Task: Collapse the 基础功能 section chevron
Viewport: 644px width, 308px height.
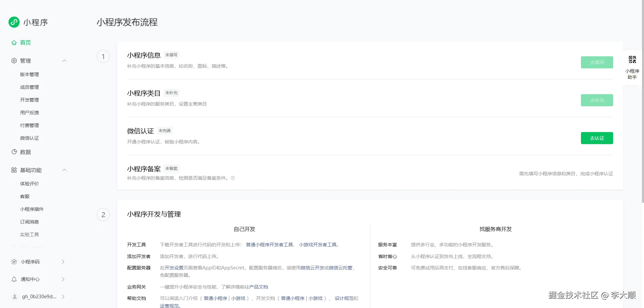Action: [64, 170]
